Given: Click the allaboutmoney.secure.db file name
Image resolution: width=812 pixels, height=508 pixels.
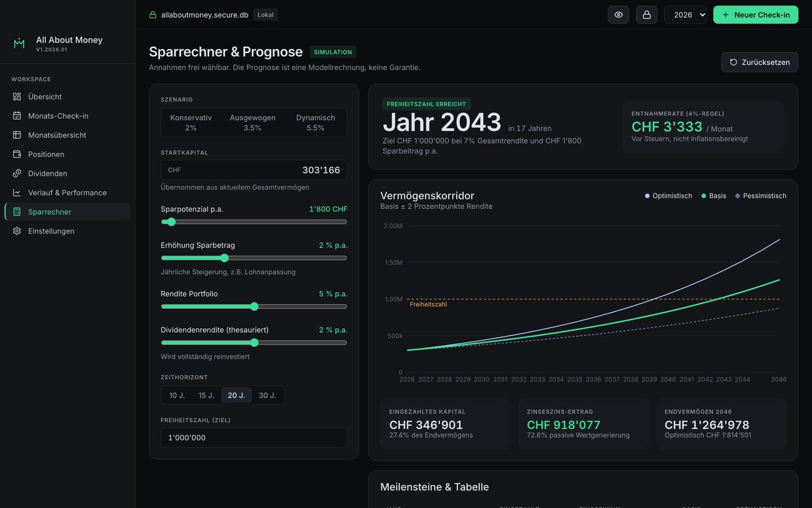Looking at the screenshot, I should coord(205,15).
